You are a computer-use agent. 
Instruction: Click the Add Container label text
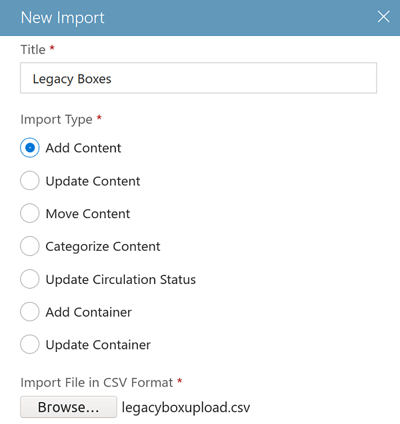89,312
